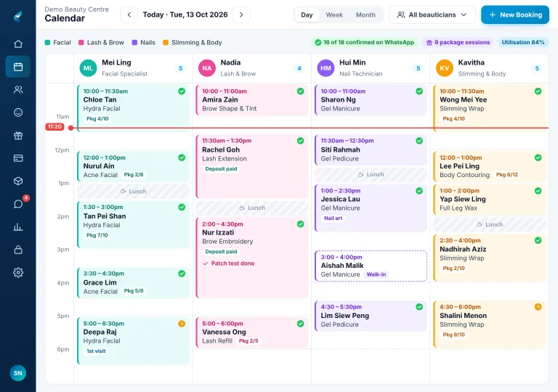
Task: Click Hui Min's HM avatar
Action: [325, 68]
